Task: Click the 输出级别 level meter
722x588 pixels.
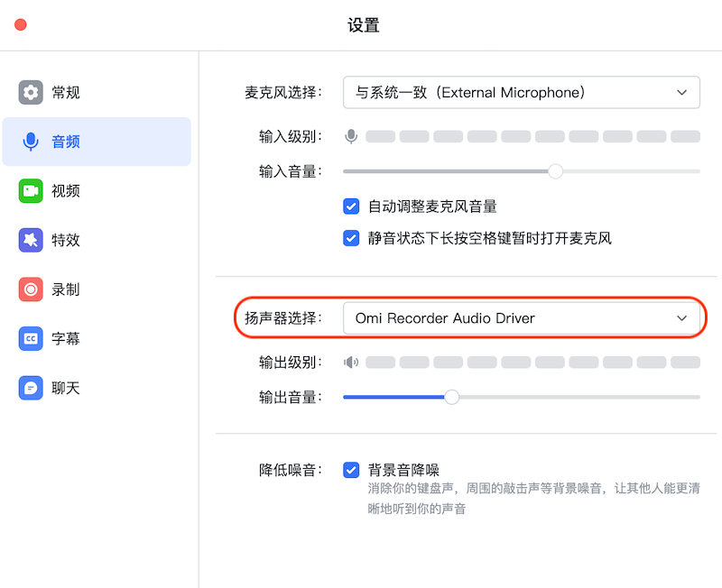Action: pos(532,362)
